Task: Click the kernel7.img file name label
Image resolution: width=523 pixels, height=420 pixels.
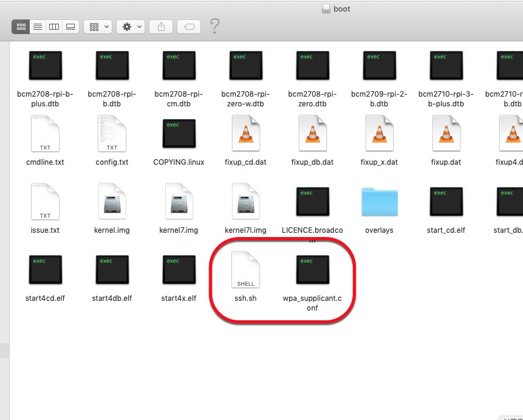Action: (x=179, y=230)
